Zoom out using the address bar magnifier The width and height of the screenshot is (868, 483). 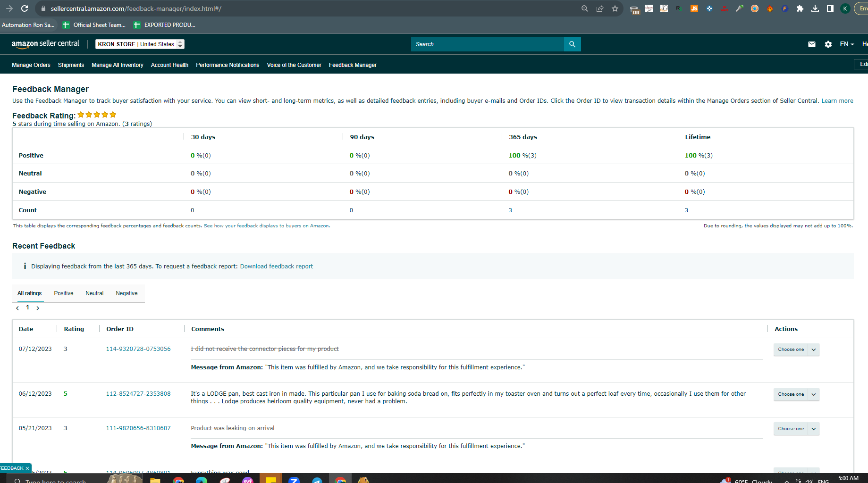pos(585,8)
